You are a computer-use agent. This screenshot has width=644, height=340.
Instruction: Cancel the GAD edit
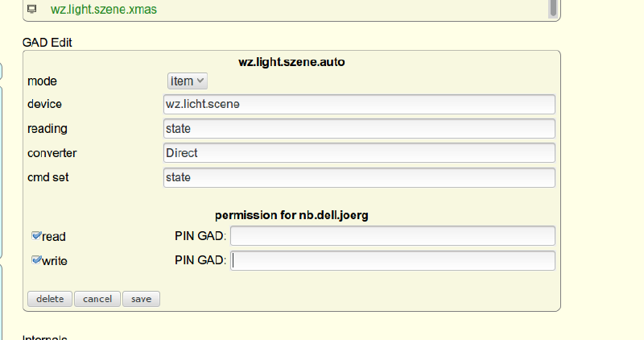click(97, 299)
